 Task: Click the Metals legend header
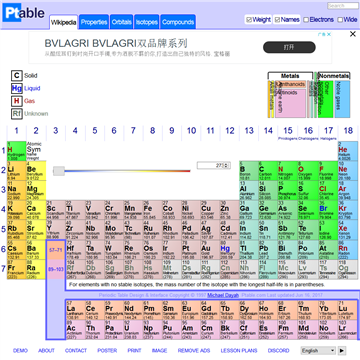point(290,76)
